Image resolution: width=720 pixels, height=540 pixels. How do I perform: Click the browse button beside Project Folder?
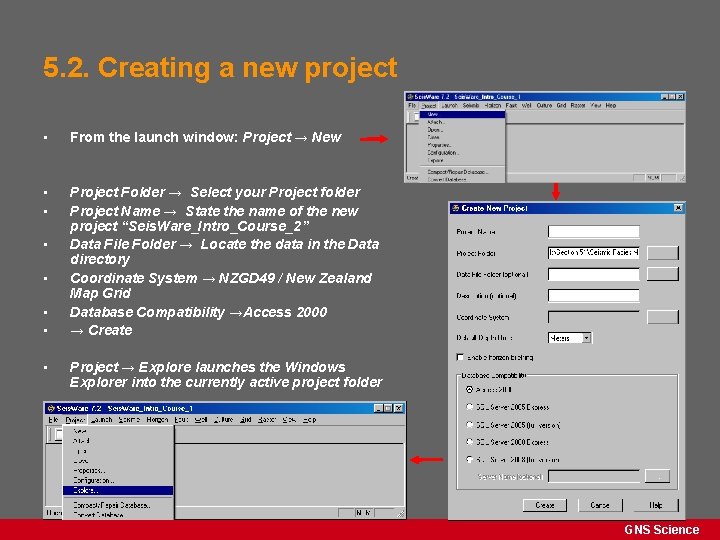click(x=663, y=253)
